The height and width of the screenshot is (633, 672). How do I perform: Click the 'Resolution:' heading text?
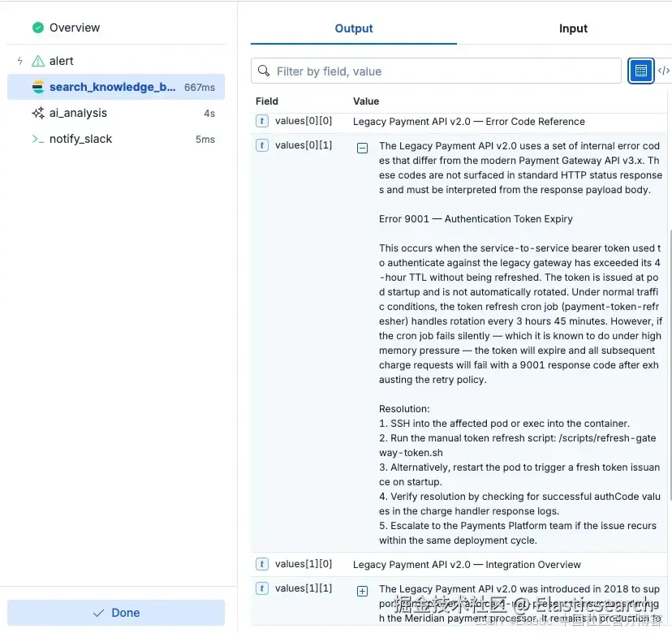(x=404, y=409)
